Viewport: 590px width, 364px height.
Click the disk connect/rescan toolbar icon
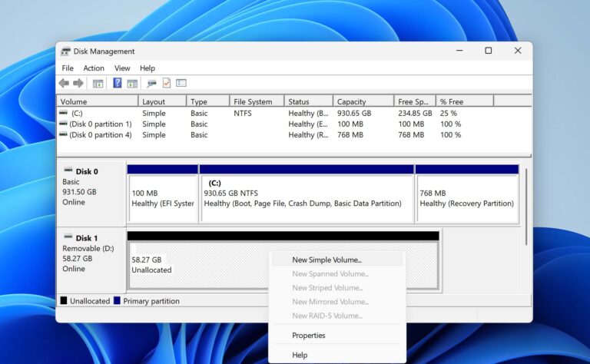point(151,84)
